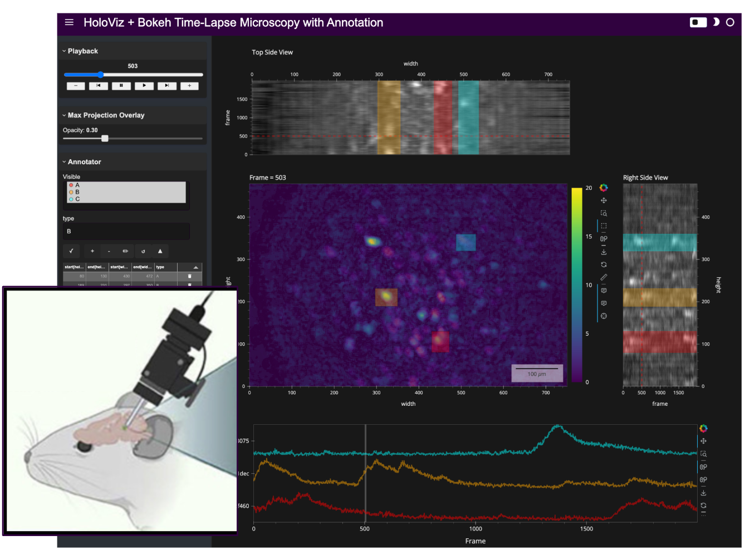Click the Bokeh logo above the image toolbar

(x=604, y=188)
